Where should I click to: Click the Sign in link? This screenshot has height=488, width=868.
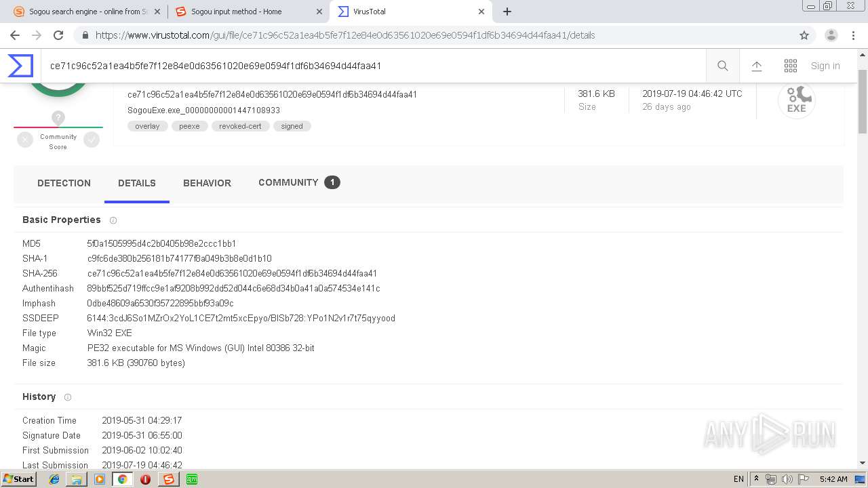[825, 66]
